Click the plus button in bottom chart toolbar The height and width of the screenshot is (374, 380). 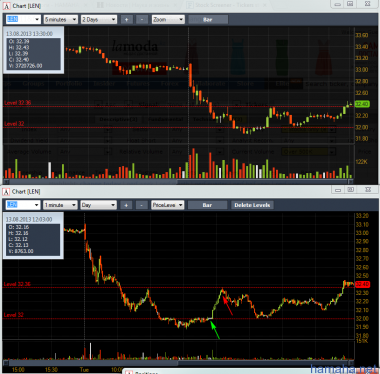click(x=126, y=205)
